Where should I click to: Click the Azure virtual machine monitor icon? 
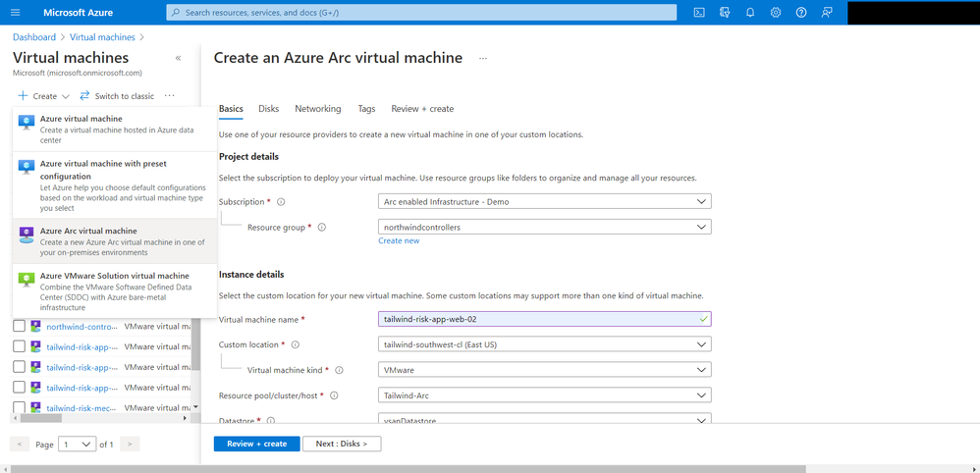tap(27, 123)
